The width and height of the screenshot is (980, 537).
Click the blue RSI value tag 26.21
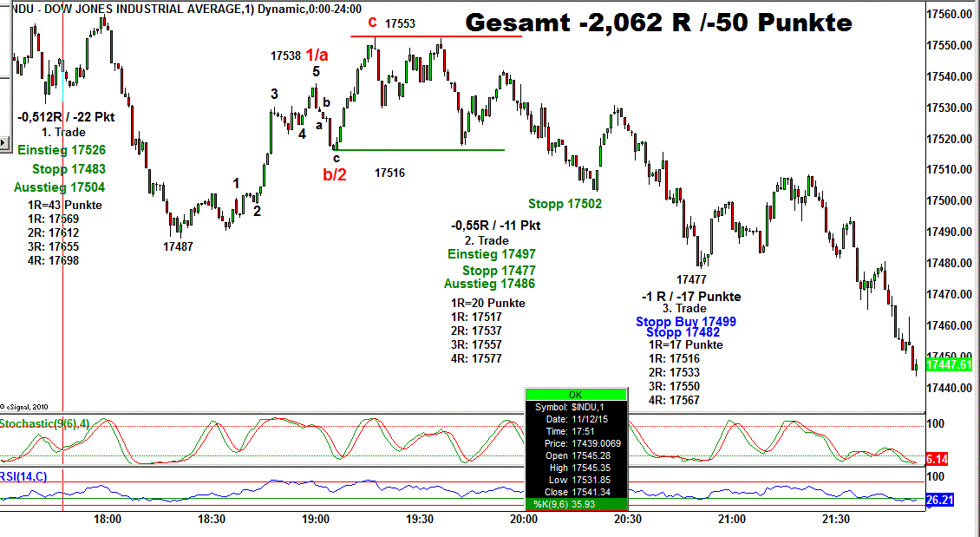coord(941,500)
